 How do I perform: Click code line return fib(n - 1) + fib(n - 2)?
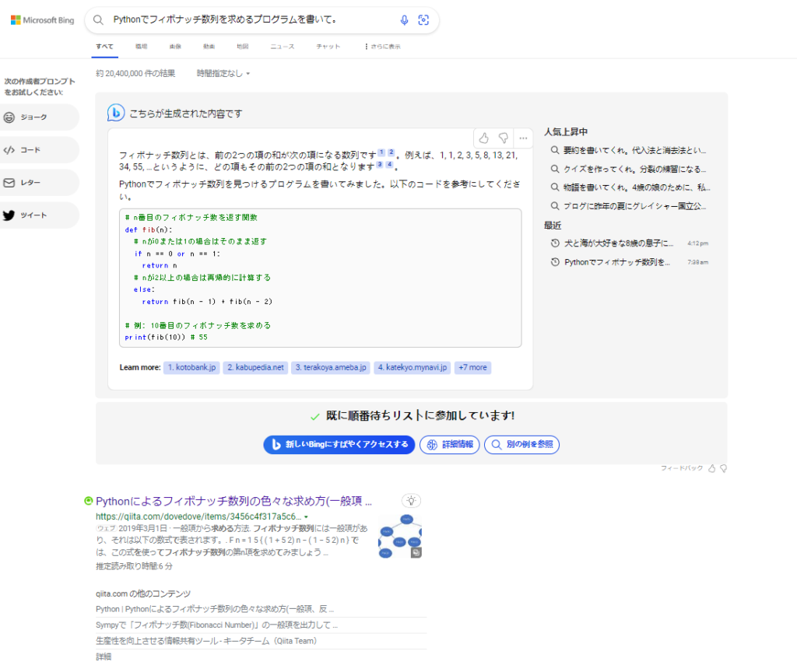tap(207, 302)
